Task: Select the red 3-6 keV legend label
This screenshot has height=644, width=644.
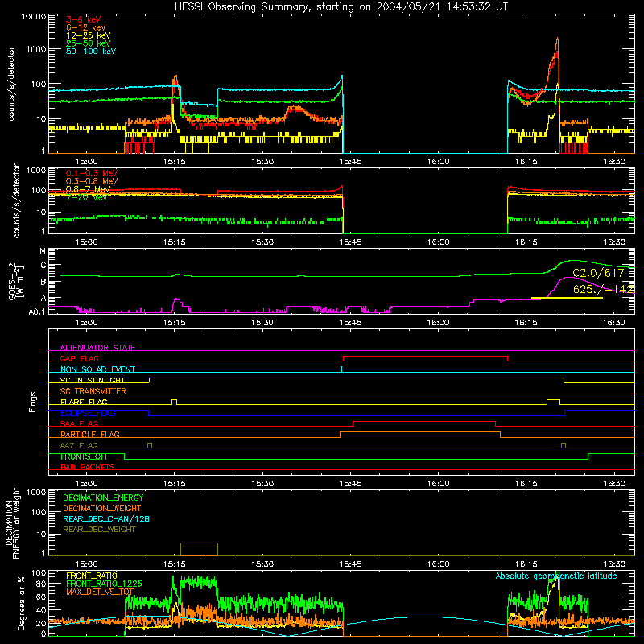Action: click(83, 19)
